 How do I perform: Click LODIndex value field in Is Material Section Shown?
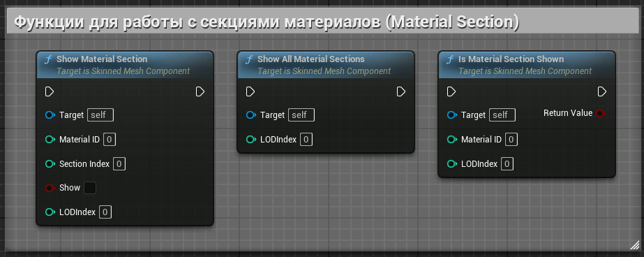[507, 164]
